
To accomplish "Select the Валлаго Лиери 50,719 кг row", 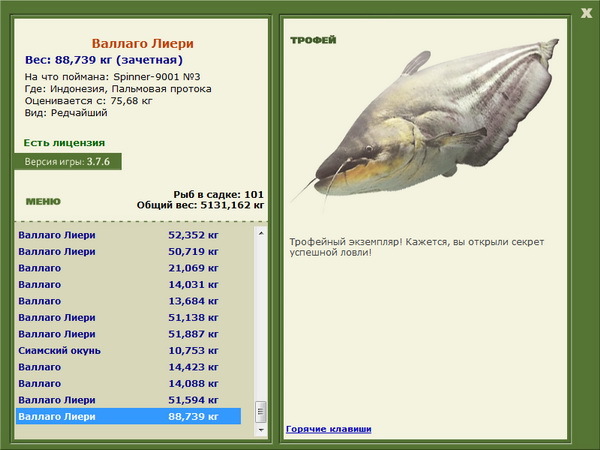I will pyautogui.click(x=129, y=251).
